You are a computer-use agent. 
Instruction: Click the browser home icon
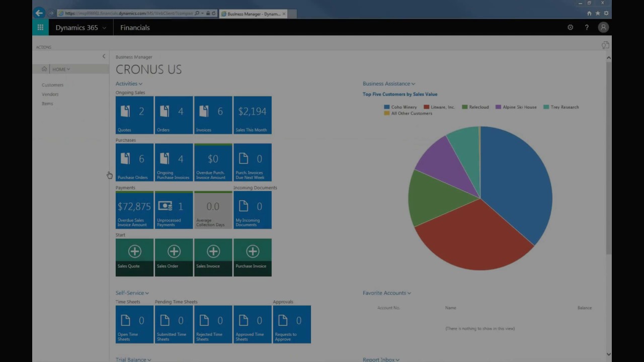point(589,14)
